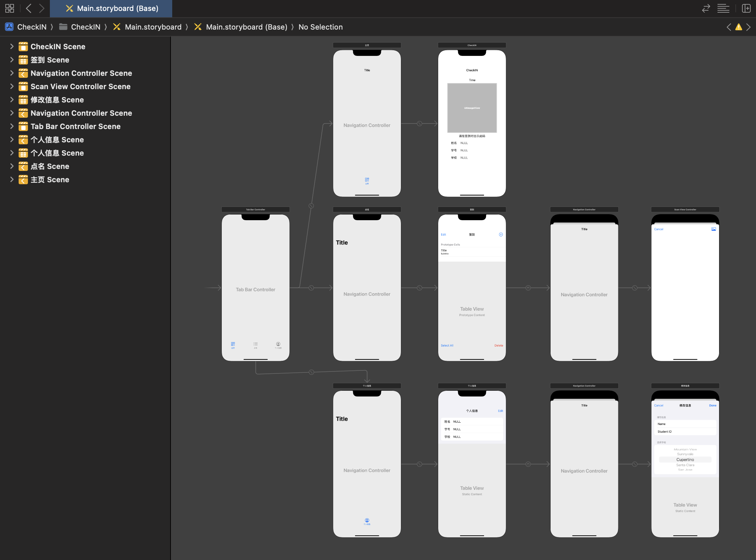Click Main.storyboard in the jump bar
Screen dimensions: 756x560
[153, 27]
